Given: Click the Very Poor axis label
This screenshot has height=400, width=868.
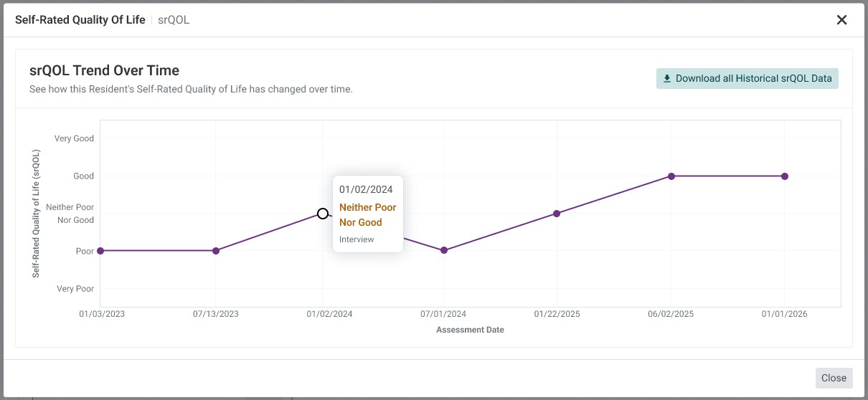Looking at the screenshot, I should click(75, 288).
